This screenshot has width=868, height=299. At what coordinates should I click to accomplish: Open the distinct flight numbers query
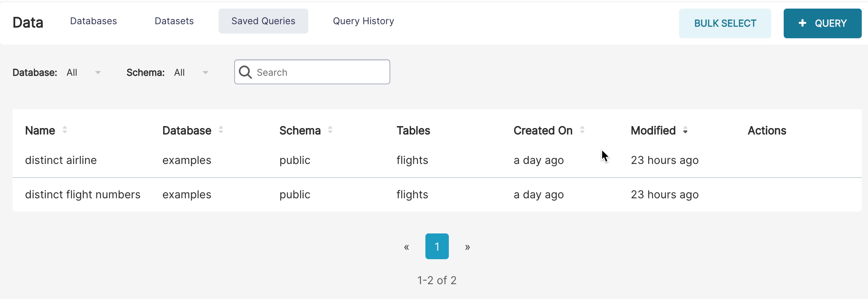[x=83, y=195]
